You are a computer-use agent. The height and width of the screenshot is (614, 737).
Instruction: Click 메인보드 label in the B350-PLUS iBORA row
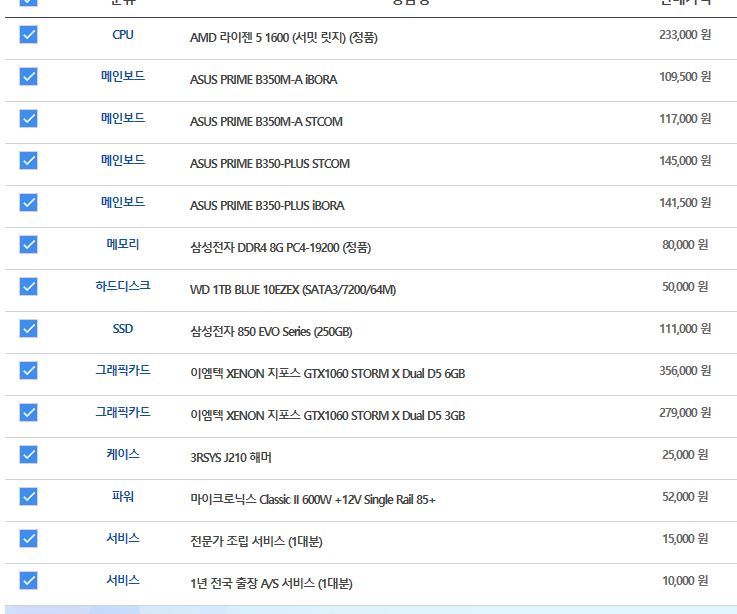click(123, 202)
